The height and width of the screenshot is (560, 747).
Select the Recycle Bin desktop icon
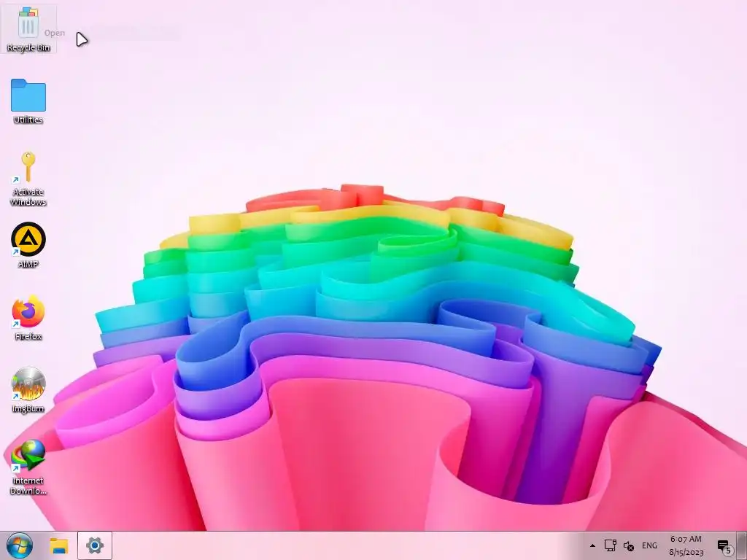coord(28,29)
